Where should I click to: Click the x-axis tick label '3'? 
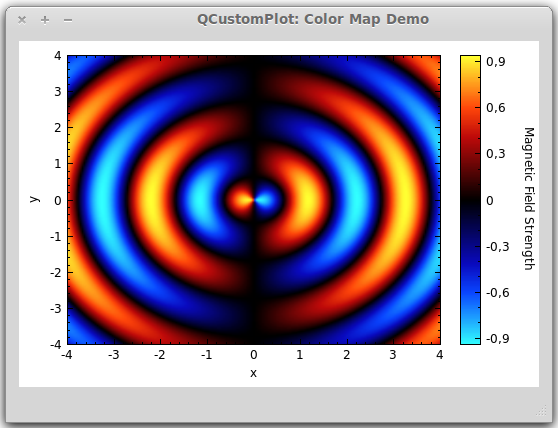(393, 355)
